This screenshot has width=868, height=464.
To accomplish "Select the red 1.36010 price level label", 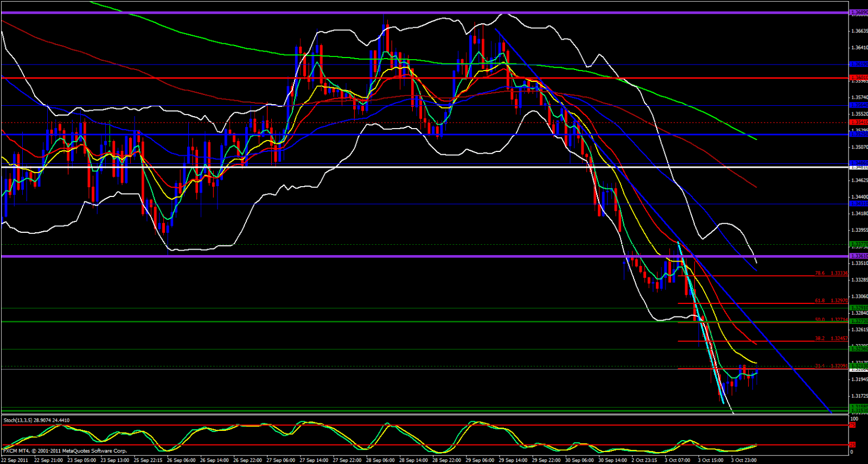I will pos(858,78).
